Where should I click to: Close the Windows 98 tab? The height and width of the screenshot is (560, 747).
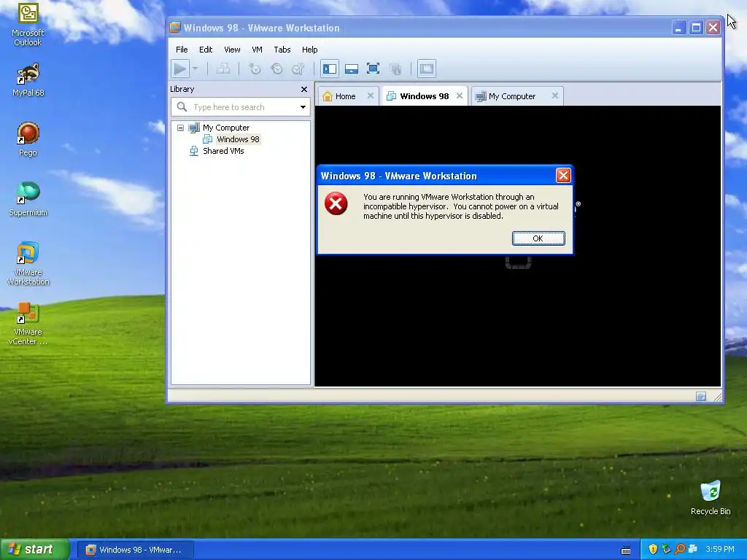pyautogui.click(x=460, y=96)
